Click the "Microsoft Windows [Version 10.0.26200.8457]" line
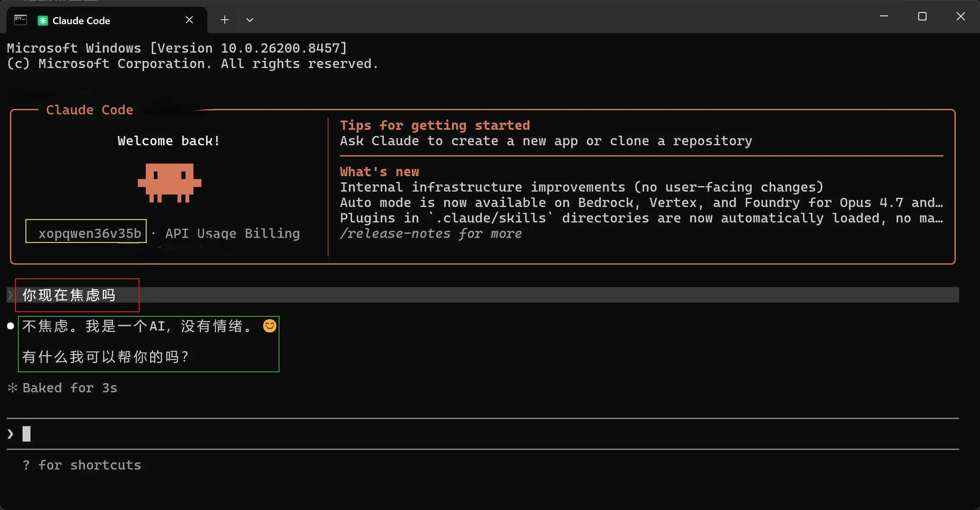 pos(177,48)
